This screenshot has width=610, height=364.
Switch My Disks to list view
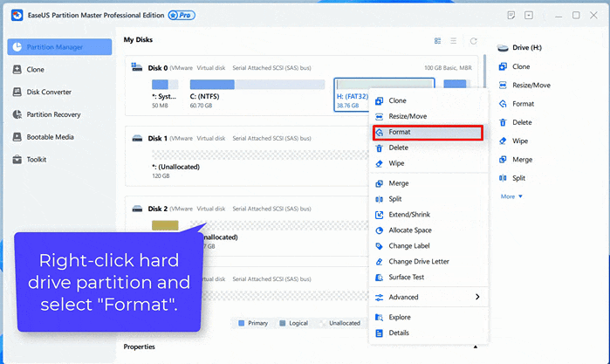tap(453, 41)
